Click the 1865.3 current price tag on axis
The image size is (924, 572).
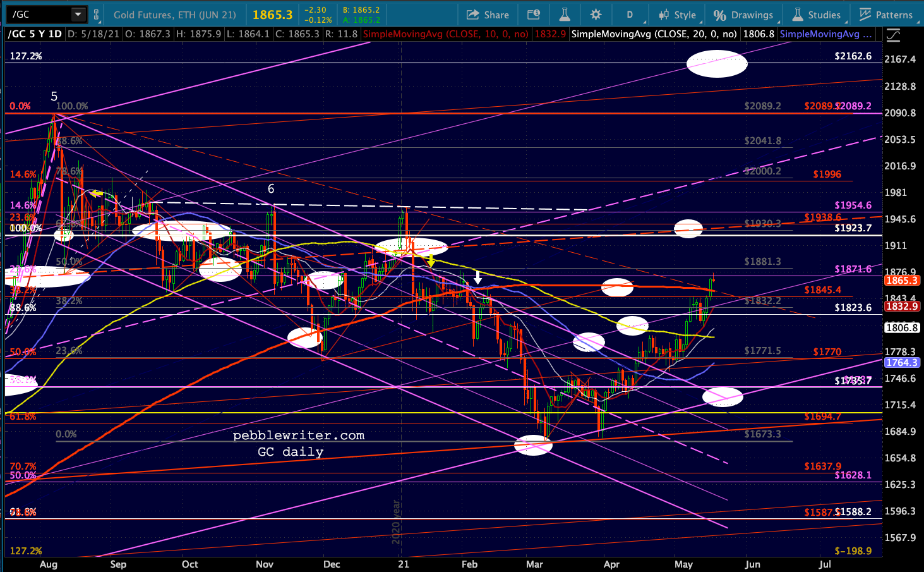[901, 280]
